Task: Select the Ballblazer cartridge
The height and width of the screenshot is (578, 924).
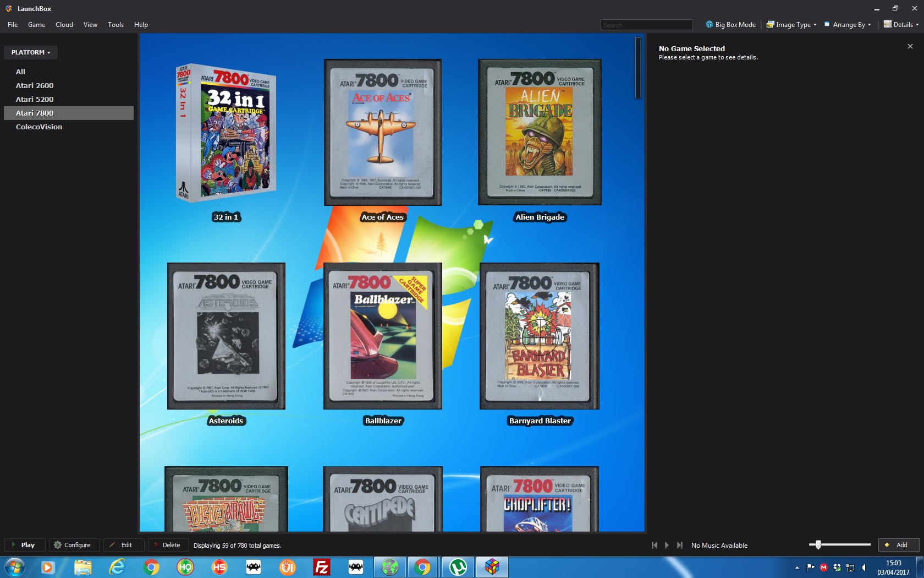Action: (383, 336)
